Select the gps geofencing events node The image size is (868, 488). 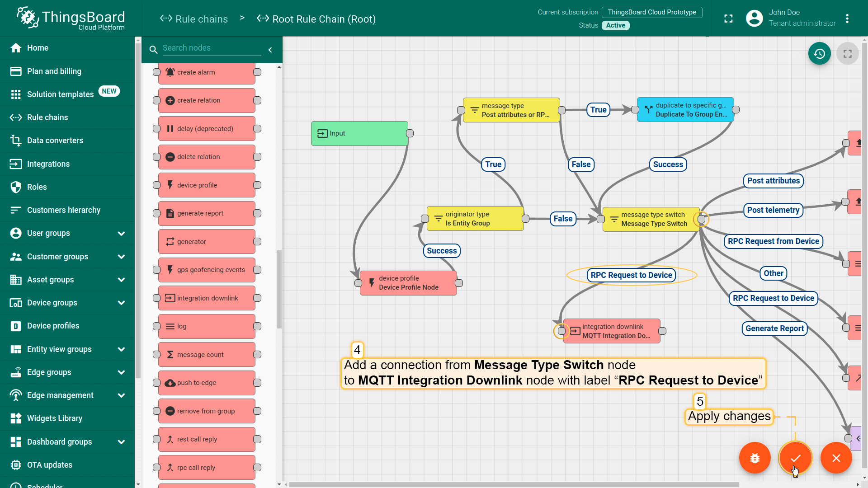(x=207, y=270)
